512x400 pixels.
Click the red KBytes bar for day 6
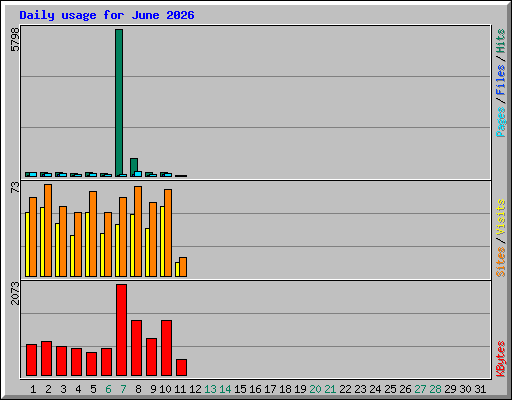click(106, 362)
